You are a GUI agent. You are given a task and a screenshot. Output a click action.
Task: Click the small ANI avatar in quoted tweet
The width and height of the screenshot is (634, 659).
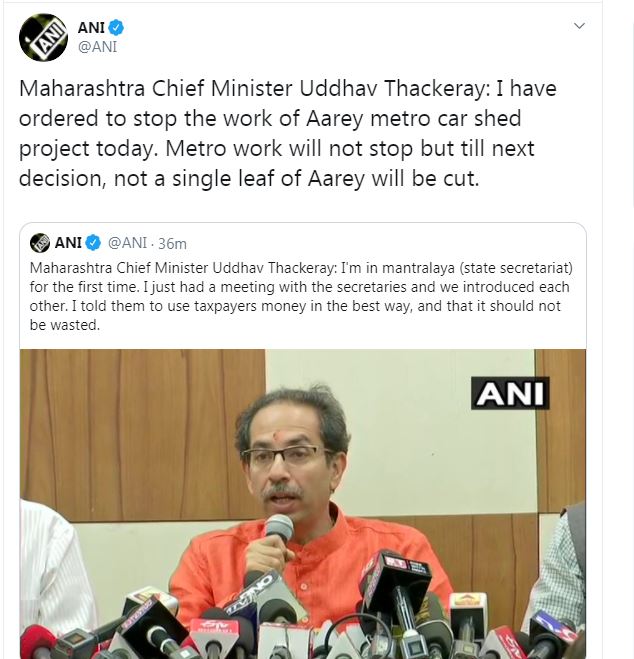click(x=40, y=243)
